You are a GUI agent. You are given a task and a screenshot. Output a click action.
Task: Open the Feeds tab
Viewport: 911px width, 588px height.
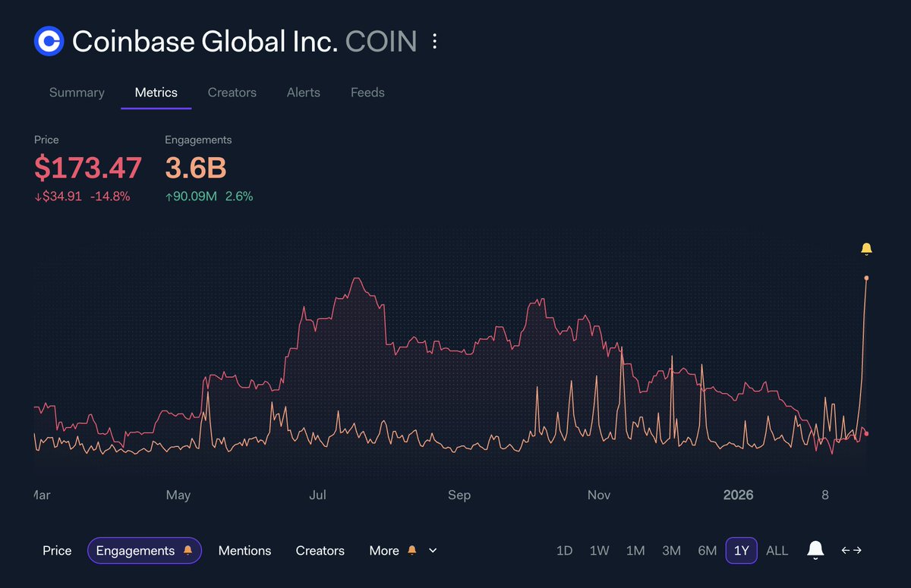point(367,92)
